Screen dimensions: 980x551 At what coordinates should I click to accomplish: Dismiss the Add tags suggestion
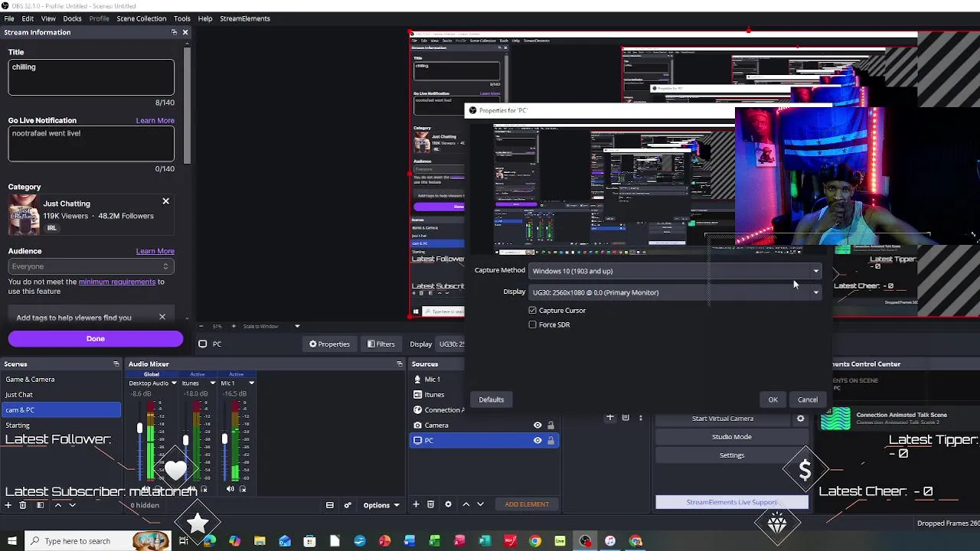[162, 317]
